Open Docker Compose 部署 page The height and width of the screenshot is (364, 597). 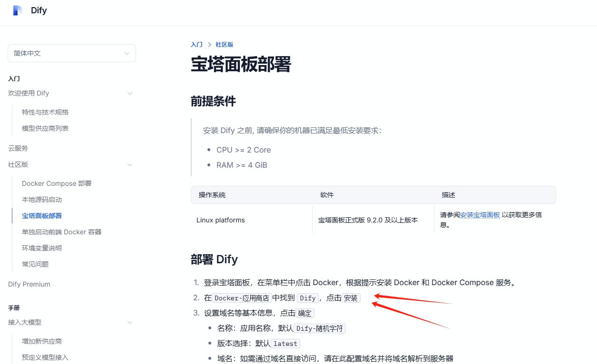[57, 183]
